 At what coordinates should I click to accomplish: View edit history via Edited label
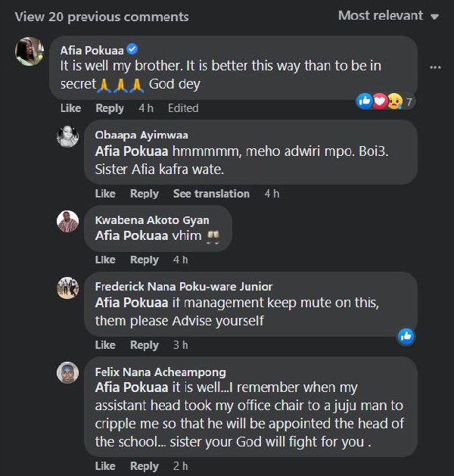click(183, 108)
